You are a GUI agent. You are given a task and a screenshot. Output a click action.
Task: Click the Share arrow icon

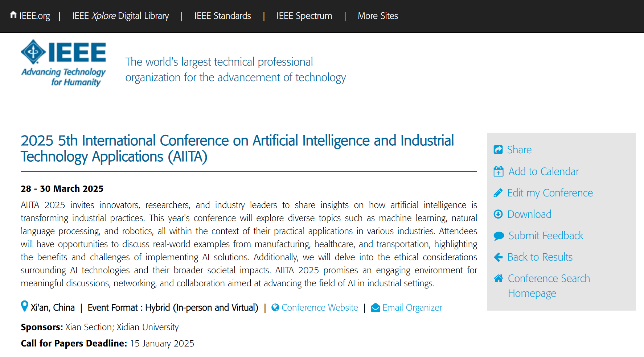498,150
